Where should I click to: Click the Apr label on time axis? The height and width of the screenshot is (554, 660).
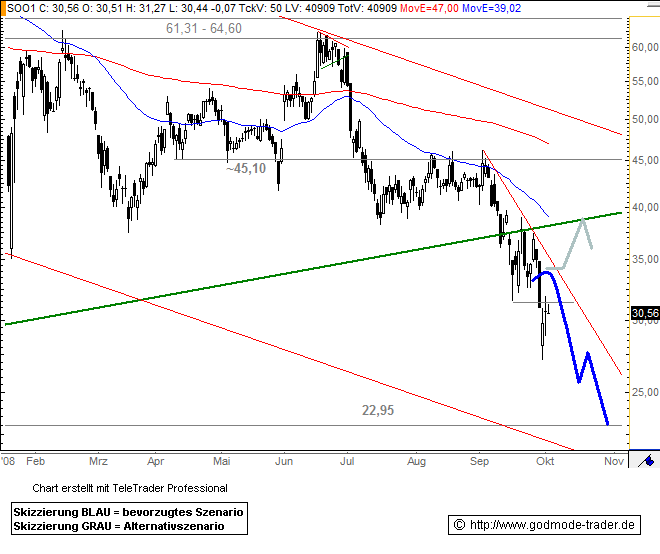point(155,461)
